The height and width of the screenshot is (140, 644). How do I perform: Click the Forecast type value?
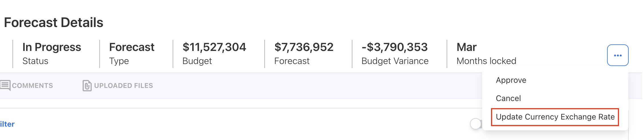(x=132, y=47)
